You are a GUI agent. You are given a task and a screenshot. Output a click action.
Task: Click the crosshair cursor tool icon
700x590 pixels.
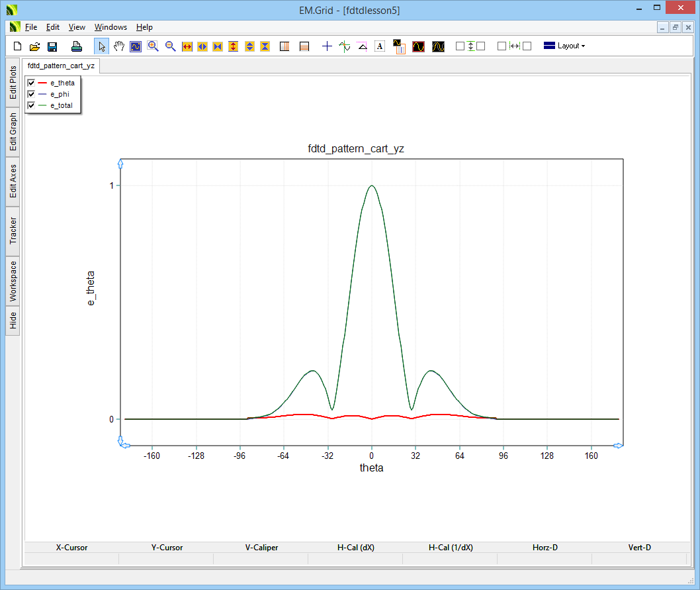coord(327,46)
